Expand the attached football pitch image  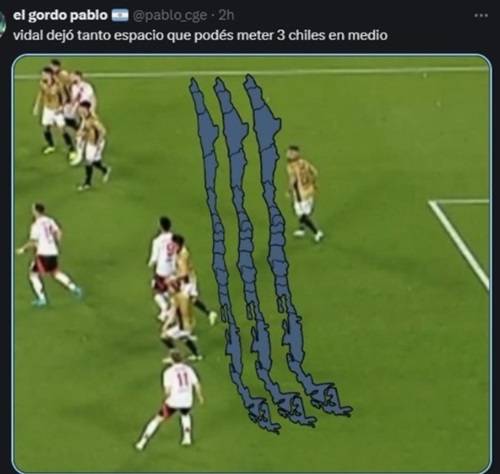point(252,263)
